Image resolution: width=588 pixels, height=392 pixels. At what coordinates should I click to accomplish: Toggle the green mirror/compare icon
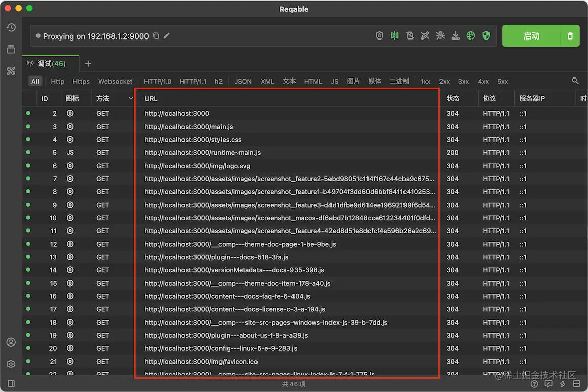pyautogui.click(x=394, y=35)
